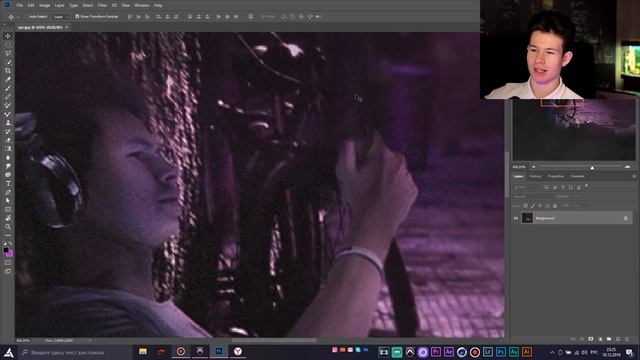Select the Horizontal Type tool
The height and width of the screenshot is (360, 640).
pyautogui.click(x=8, y=183)
